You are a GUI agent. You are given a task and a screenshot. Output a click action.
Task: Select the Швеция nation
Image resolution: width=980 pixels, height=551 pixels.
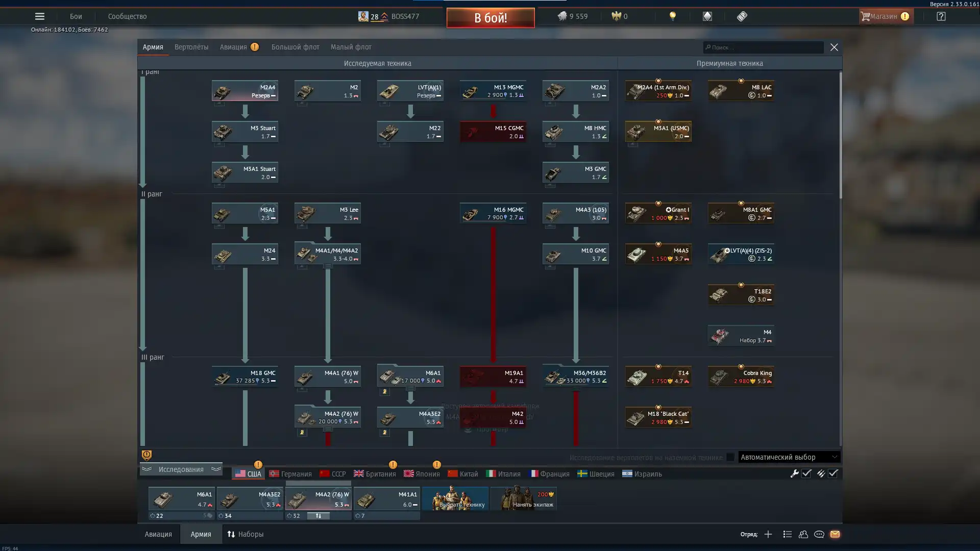[596, 474]
